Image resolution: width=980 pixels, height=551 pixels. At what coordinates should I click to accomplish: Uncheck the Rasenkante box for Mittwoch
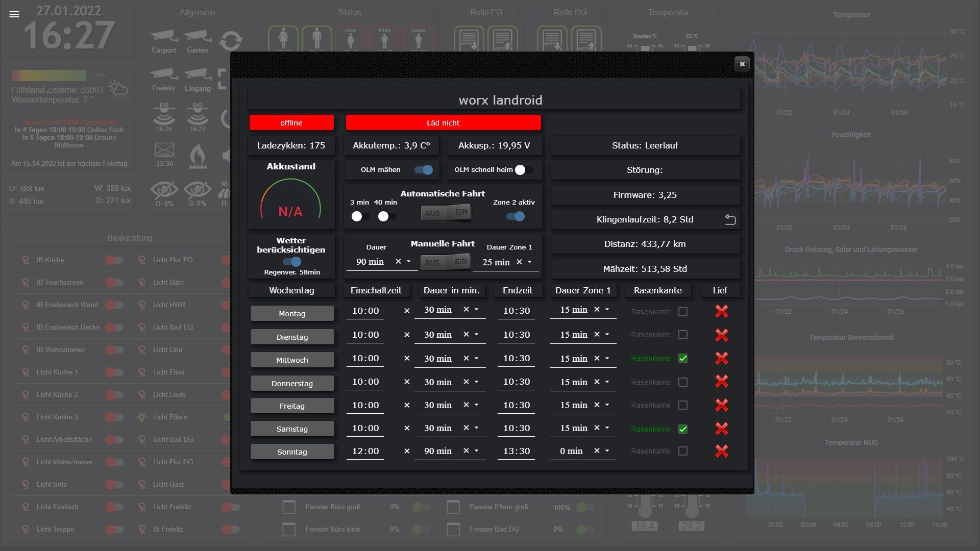[x=683, y=358]
